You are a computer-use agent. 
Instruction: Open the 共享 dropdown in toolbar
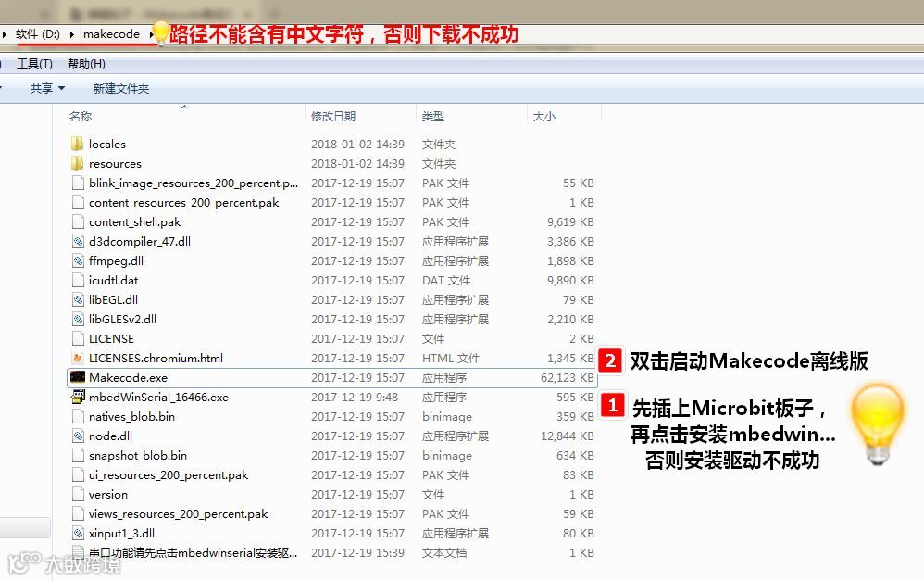point(47,88)
